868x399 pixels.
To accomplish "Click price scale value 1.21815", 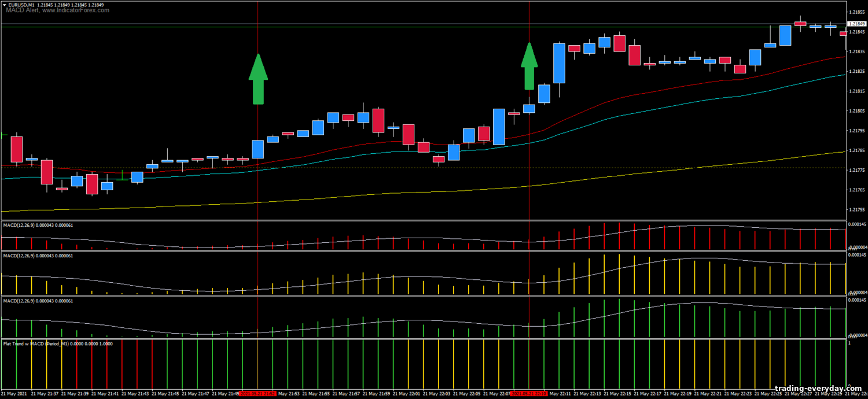I will click(x=857, y=91).
